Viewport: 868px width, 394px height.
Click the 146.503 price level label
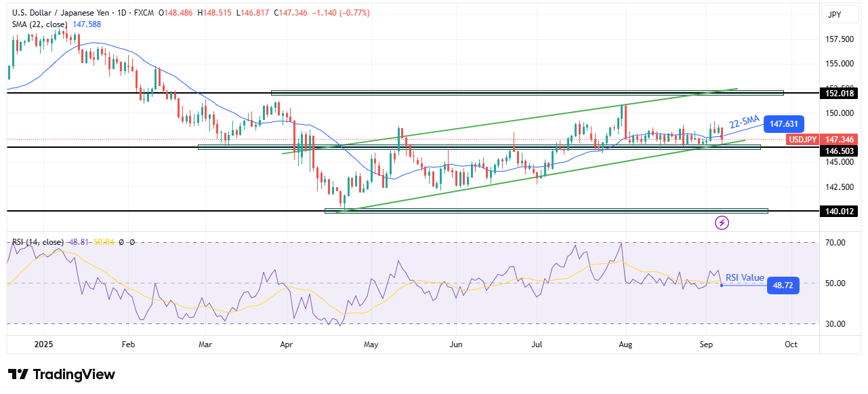tap(838, 150)
